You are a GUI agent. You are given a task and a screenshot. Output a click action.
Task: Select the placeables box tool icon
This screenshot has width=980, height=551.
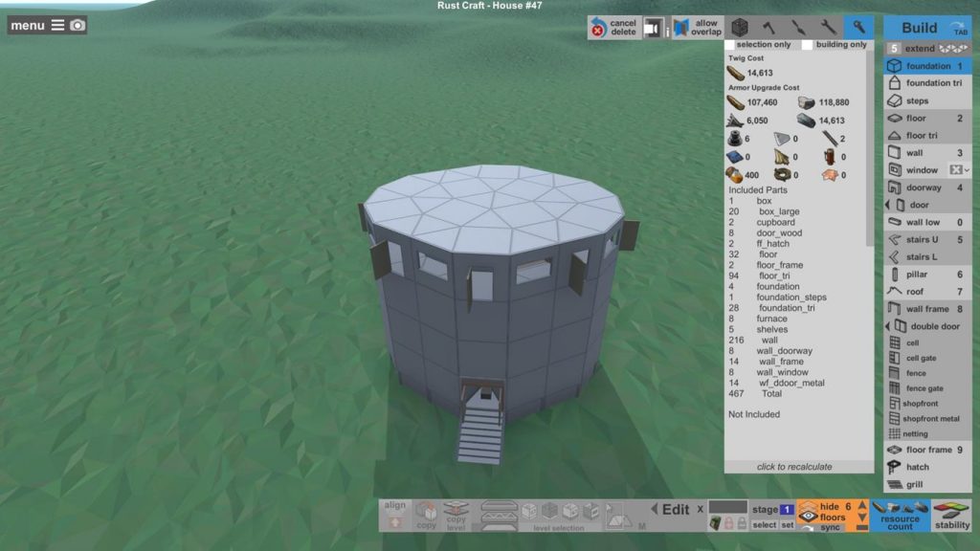point(740,27)
